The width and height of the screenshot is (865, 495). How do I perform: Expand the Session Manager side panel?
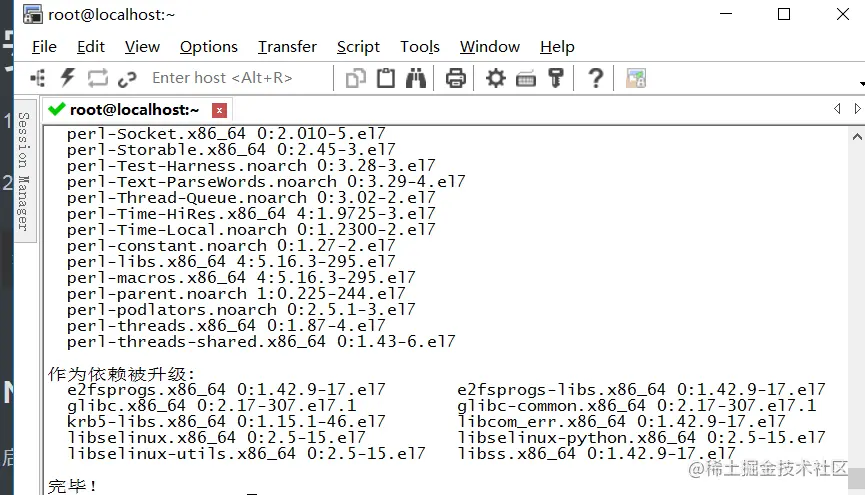tap(24, 171)
